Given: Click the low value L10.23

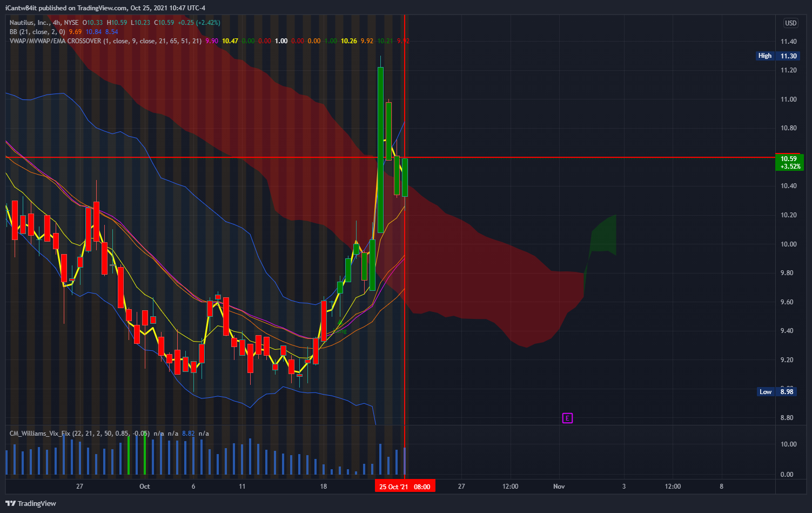Looking at the screenshot, I should point(140,23).
